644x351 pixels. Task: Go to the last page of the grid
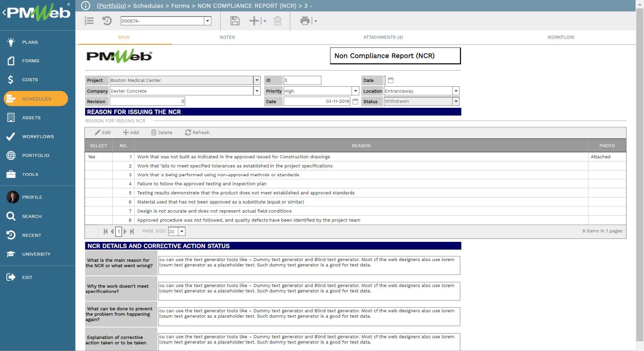pyautogui.click(x=132, y=231)
